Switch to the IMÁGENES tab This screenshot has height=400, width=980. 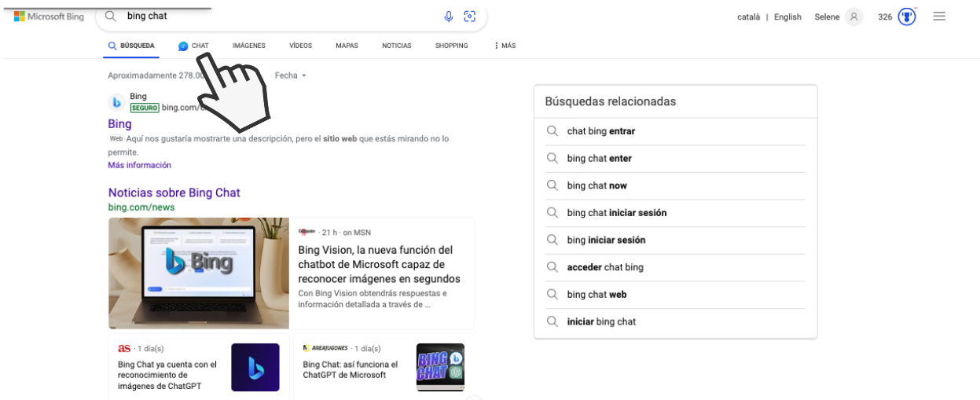[x=249, y=46]
